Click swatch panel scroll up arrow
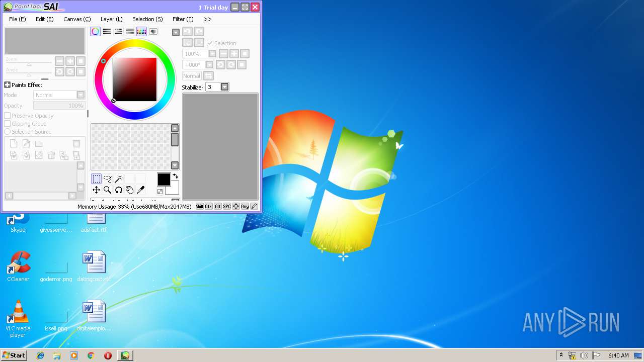 pos(175,128)
